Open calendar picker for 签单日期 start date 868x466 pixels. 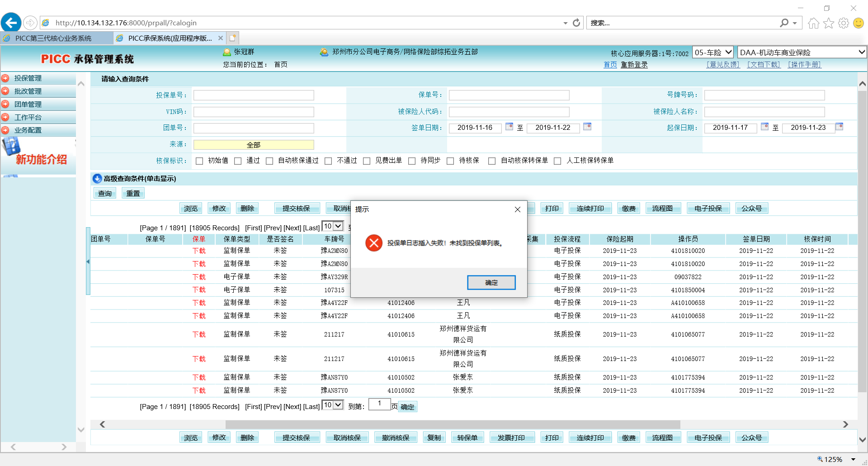509,127
